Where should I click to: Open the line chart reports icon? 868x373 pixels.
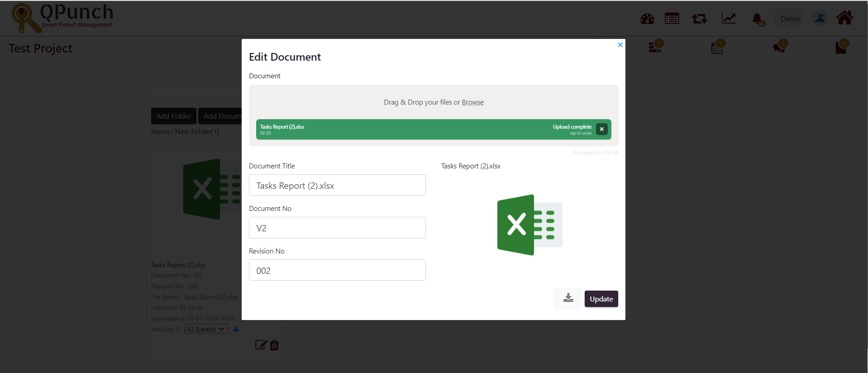[x=729, y=19]
